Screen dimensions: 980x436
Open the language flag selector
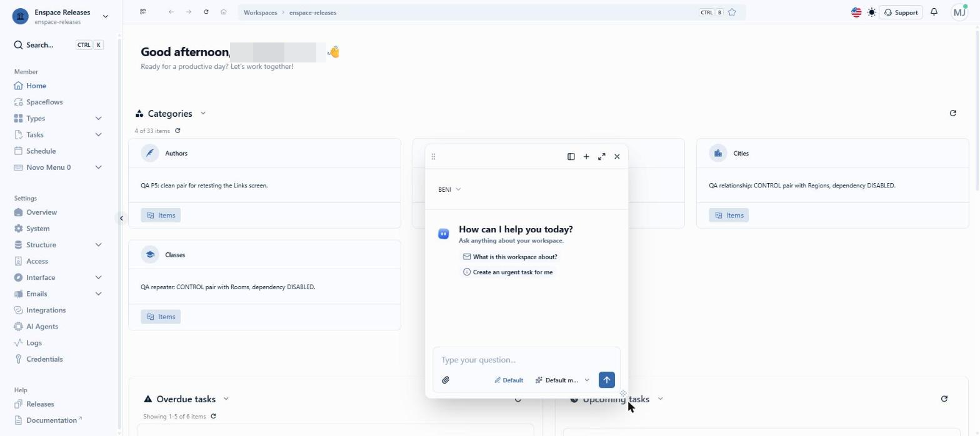click(x=856, y=12)
